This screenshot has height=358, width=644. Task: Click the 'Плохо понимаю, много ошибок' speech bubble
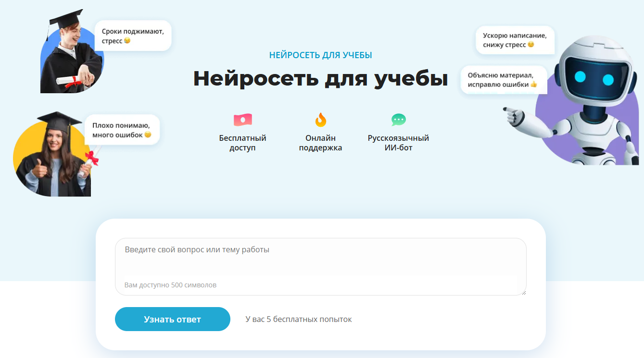[122, 130]
